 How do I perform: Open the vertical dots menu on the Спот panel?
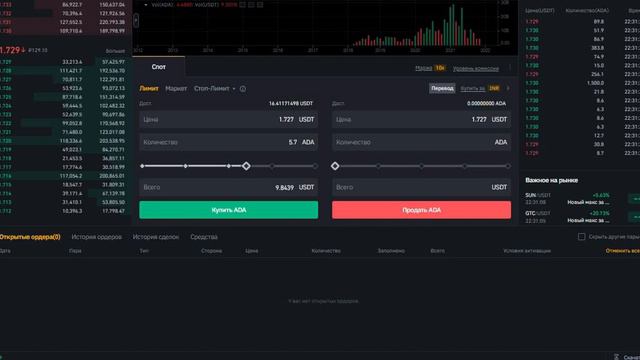tap(509, 68)
